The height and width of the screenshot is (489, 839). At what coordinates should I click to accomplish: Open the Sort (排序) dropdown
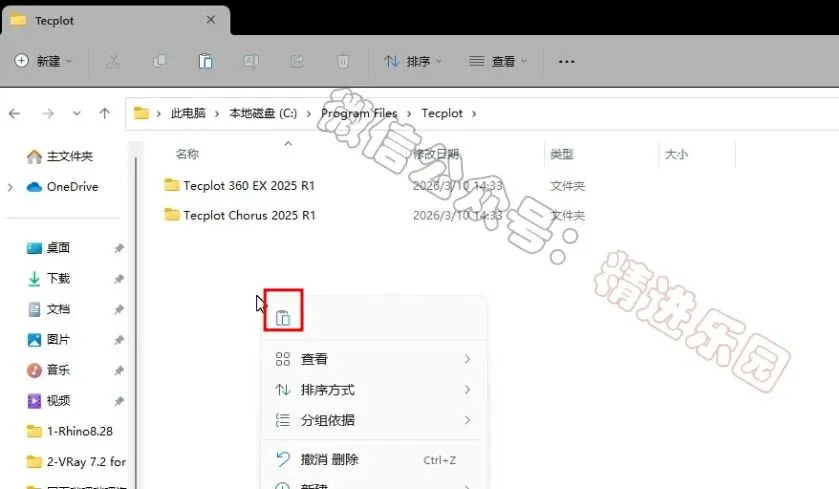[413, 61]
